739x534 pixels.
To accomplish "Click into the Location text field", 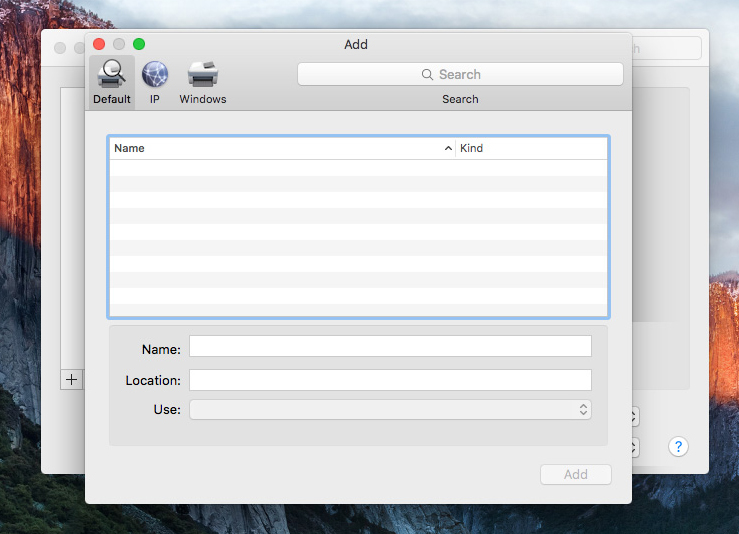I will click(x=390, y=380).
